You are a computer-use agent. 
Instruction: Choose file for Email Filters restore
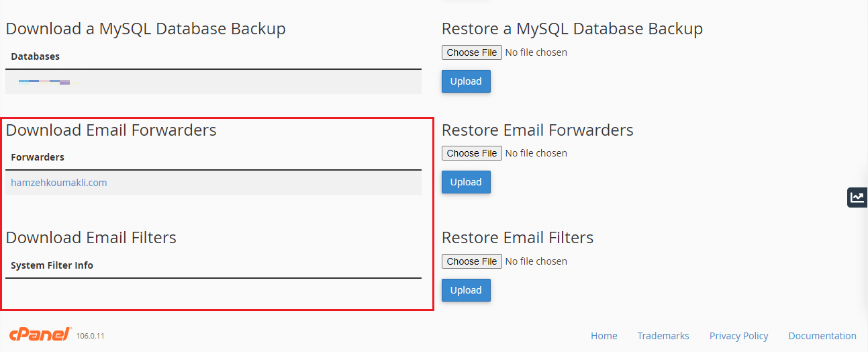tap(472, 261)
